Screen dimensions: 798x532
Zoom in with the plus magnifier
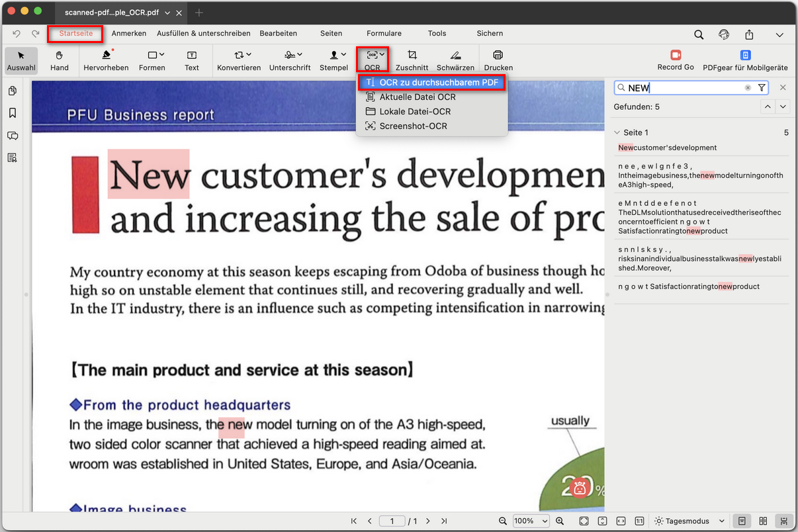click(x=560, y=521)
